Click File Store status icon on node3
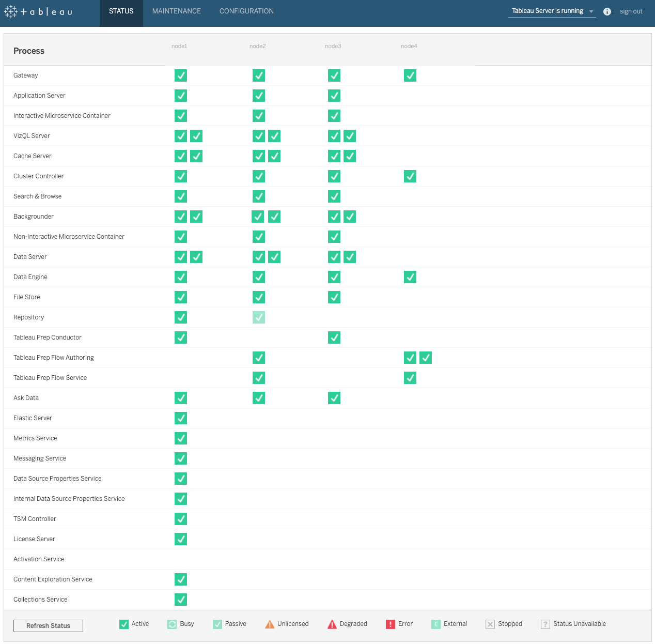 tap(334, 297)
